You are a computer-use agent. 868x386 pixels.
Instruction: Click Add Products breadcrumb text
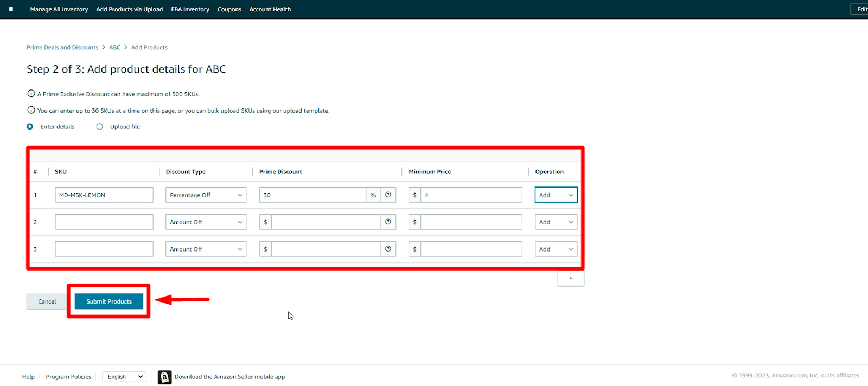pyautogui.click(x=149, y=48)
